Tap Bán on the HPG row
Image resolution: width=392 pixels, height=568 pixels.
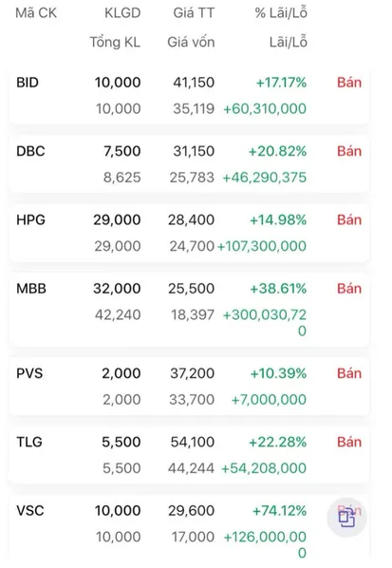[x=349, y=219]
